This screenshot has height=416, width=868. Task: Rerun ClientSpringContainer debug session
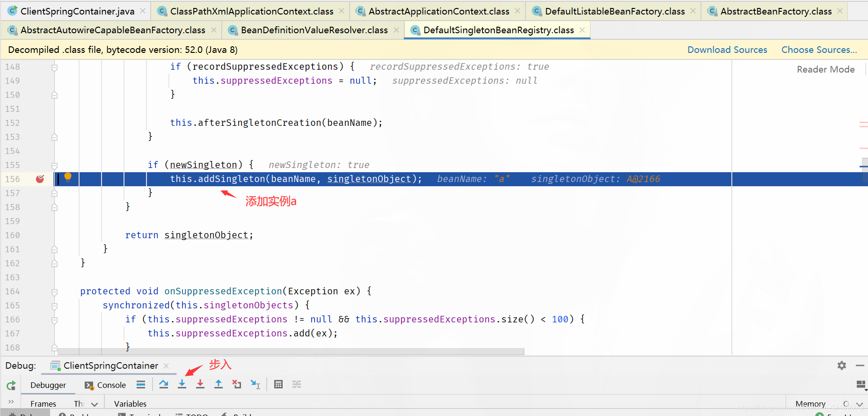(x=11, y=386)
